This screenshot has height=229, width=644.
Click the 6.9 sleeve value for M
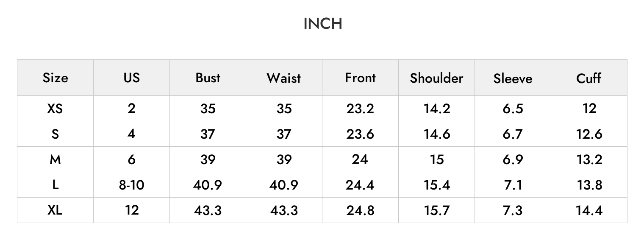(513, 159)
